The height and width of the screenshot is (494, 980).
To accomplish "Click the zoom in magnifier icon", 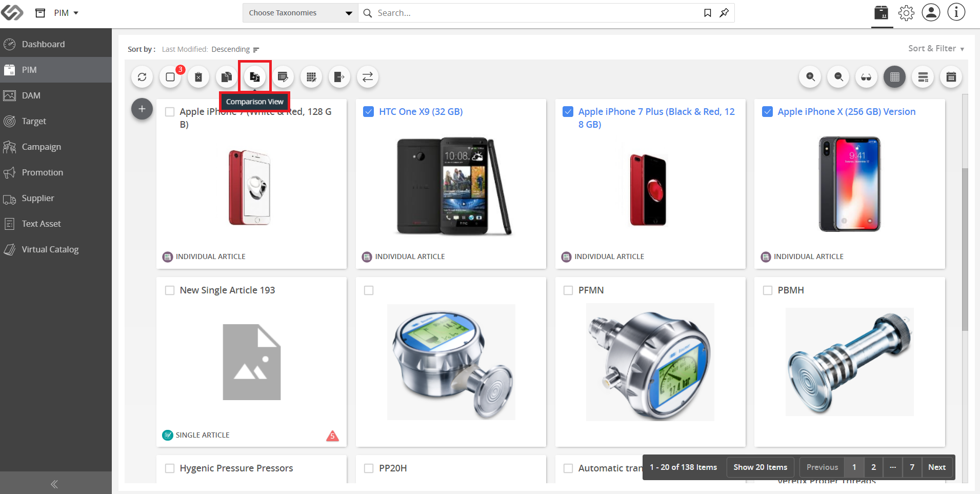I will [x=810, y=77].
